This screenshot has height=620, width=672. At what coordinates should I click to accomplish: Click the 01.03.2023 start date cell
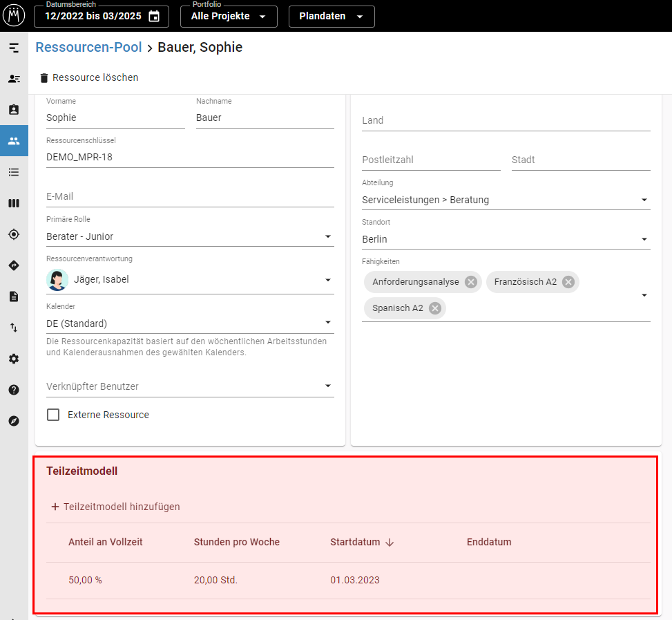pos(355,580)
